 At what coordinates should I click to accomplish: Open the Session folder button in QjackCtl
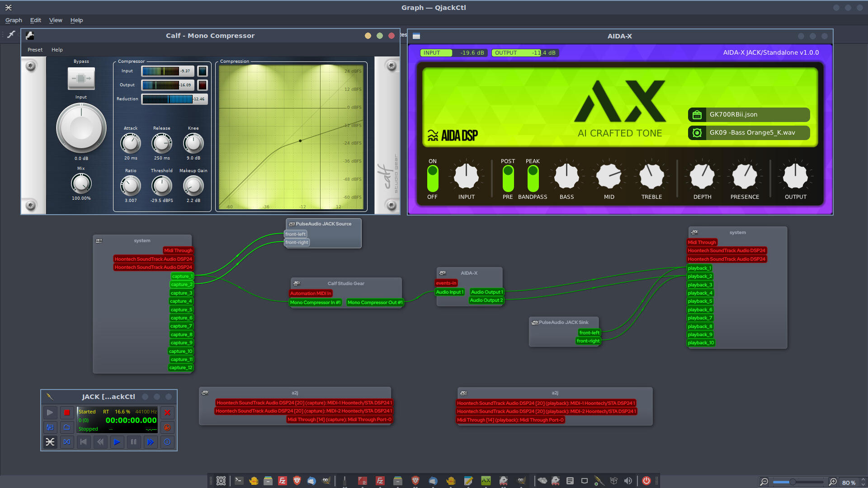click(66, 427)
